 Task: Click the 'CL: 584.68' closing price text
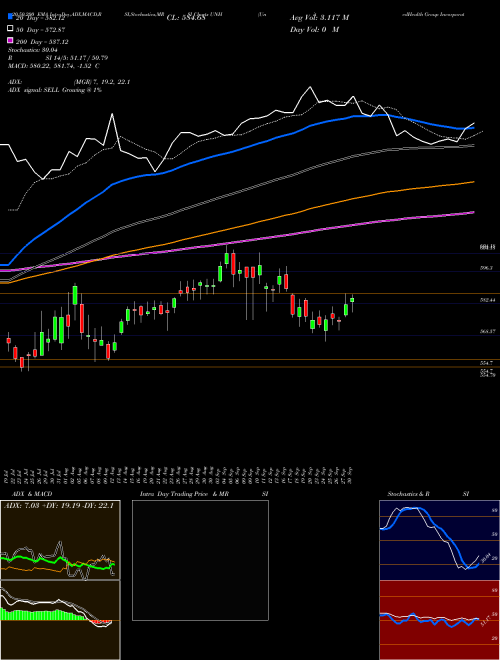(x=186, y=18)
